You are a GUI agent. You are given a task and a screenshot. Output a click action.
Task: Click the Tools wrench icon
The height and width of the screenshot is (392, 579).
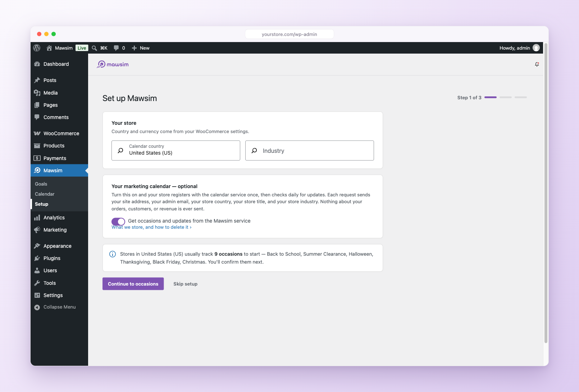click(x=37, y=283)
